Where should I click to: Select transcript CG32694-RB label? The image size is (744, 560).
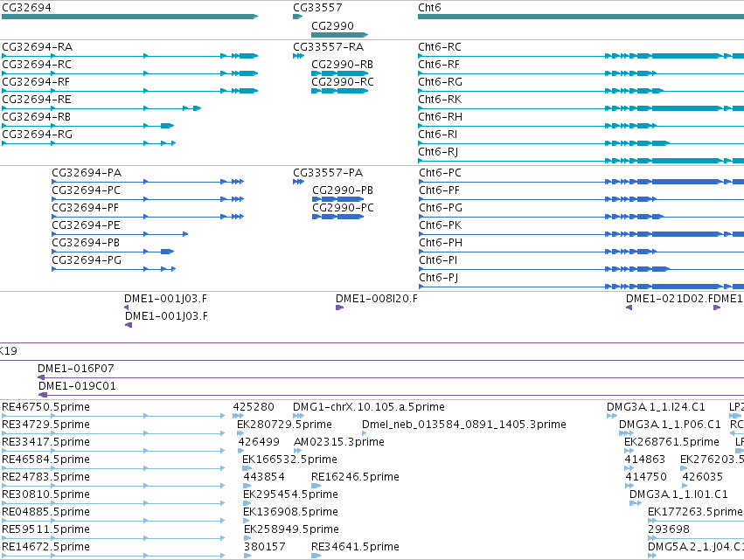(x=37, y=117)
